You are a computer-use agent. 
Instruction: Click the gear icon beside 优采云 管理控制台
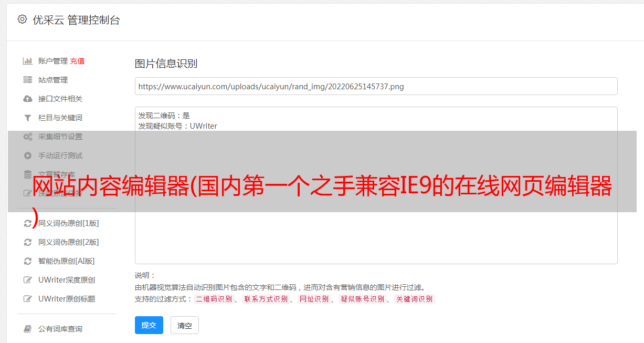point(22,19)
